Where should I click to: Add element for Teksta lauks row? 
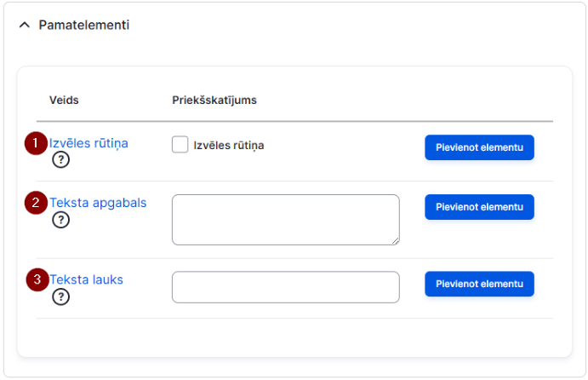(479, 285)
